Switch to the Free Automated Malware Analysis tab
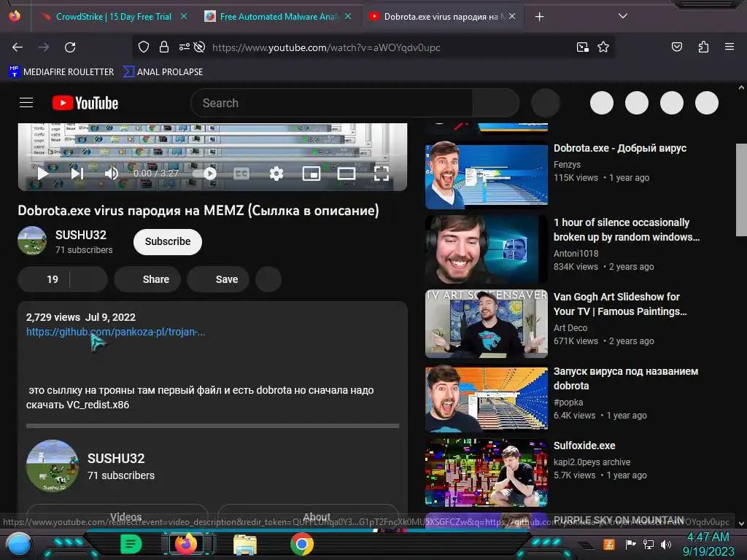 [x=278, y=17]
